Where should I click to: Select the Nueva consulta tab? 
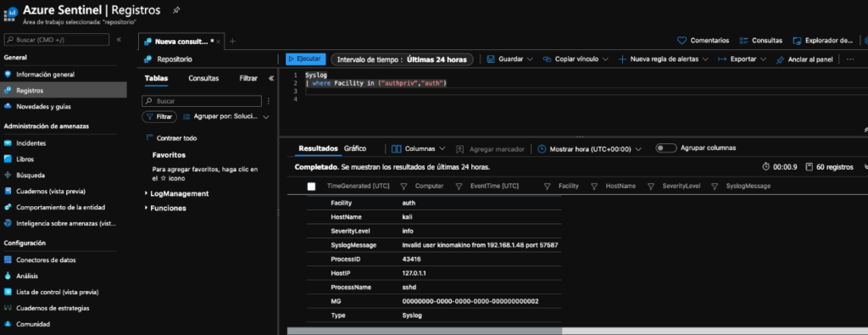coord(181,41)
